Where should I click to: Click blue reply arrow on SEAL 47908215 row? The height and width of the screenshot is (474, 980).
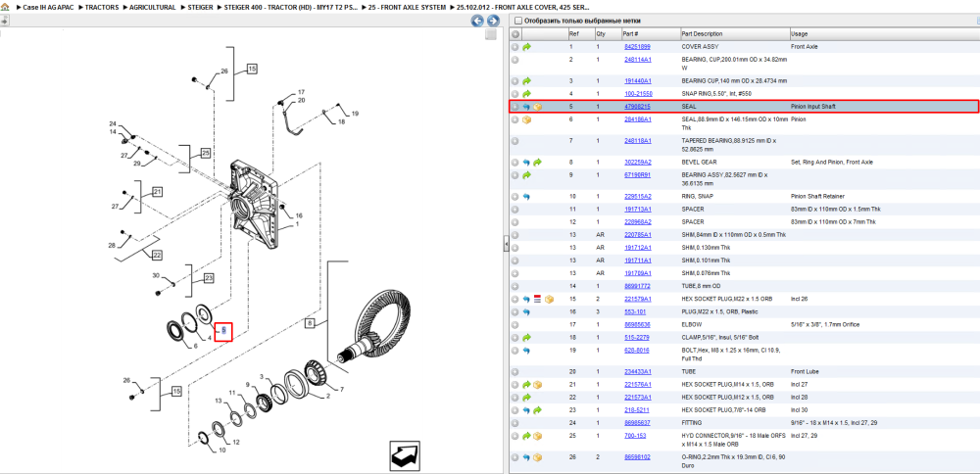tap(526, 107)
